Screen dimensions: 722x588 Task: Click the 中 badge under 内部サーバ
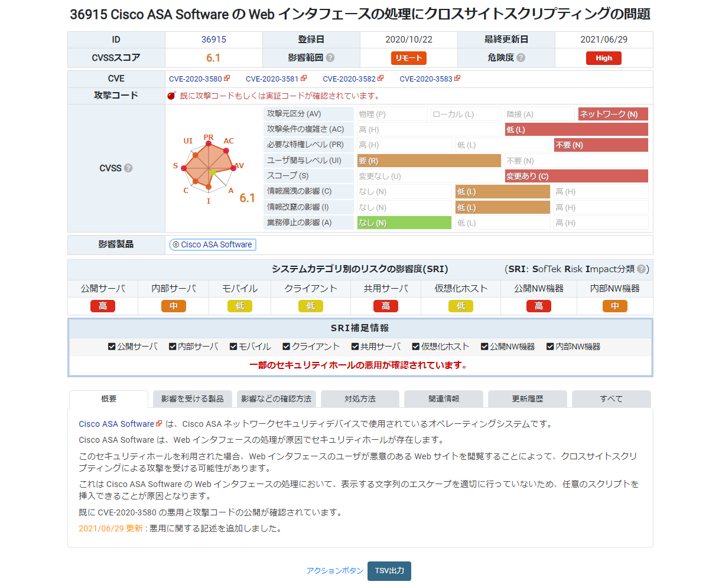[174, 306]
